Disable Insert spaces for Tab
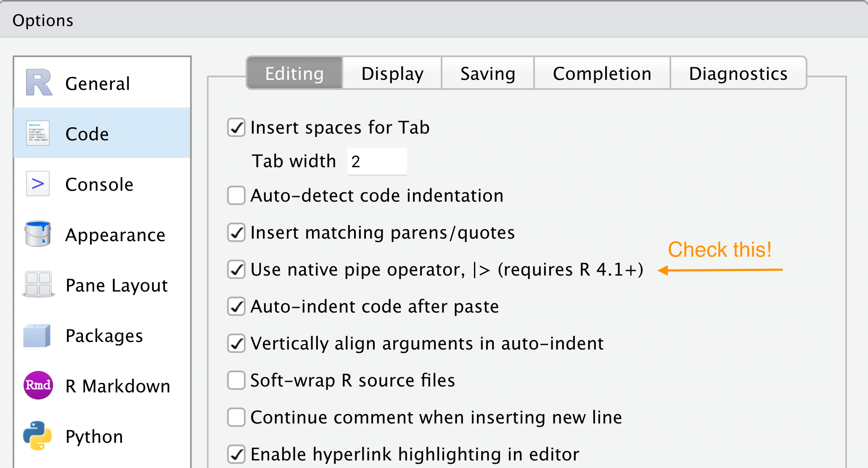 [236, 128]
